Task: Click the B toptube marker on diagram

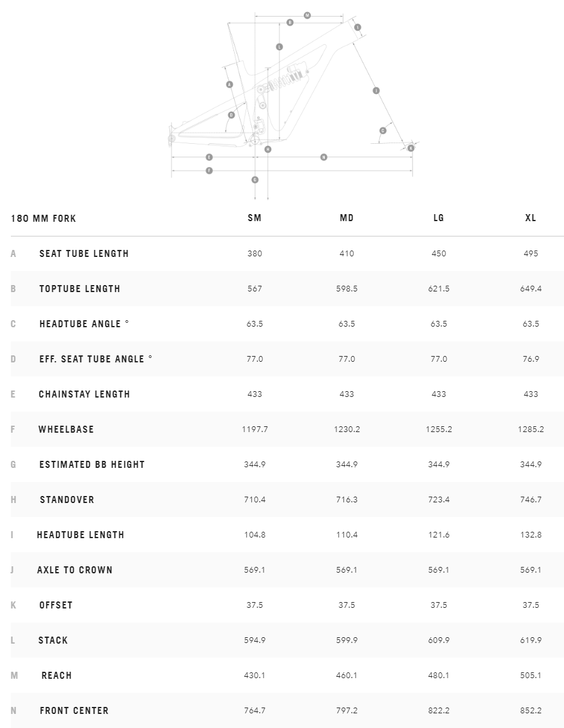Action: (x=290, y=22)
